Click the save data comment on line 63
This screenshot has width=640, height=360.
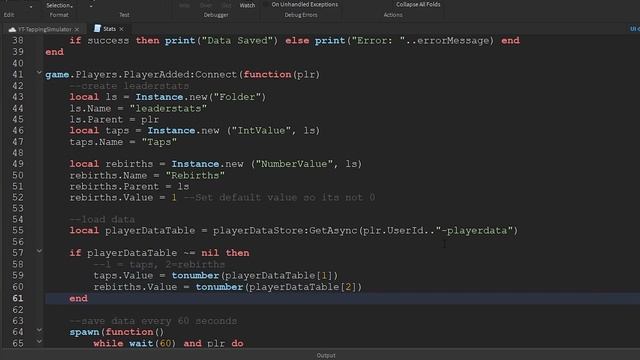click(x=153, y=321)
